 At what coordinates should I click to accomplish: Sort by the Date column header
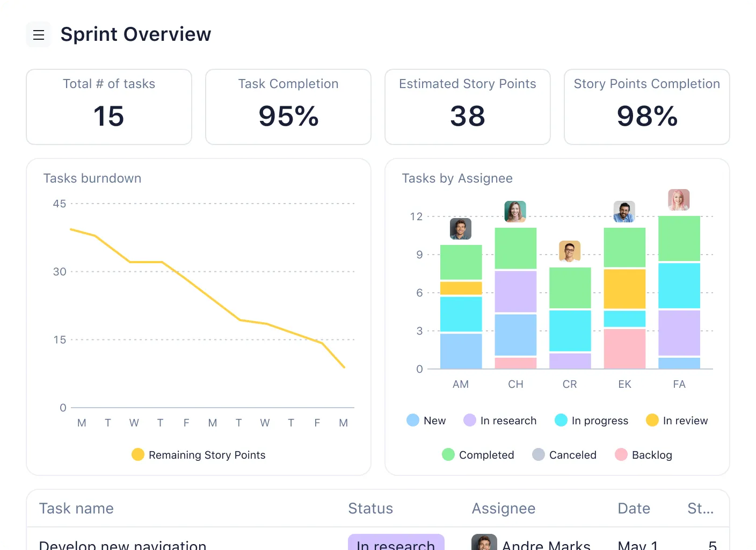(x=634, y=508)
